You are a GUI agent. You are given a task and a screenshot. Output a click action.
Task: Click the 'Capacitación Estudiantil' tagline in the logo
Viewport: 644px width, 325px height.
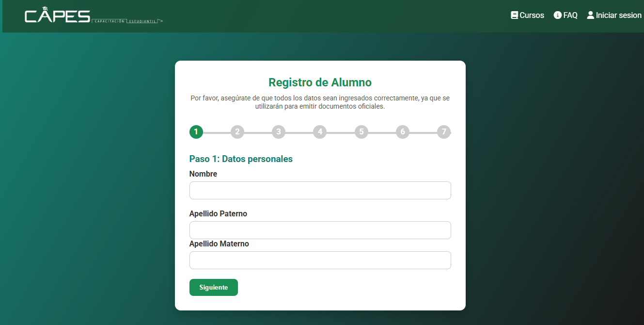coord(125,20)
